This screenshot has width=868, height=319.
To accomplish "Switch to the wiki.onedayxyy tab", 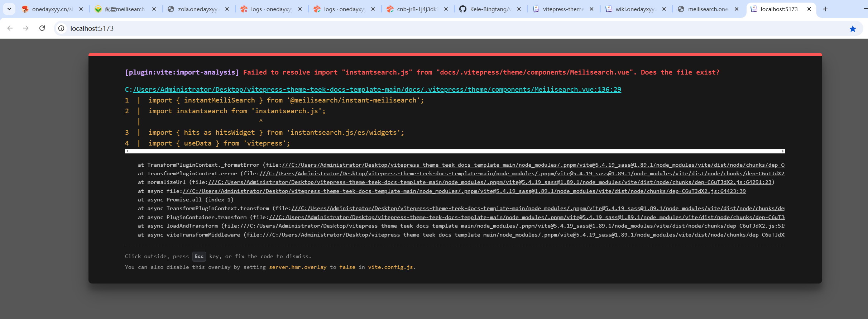I will pyautogui.click(x=634, y=9).
